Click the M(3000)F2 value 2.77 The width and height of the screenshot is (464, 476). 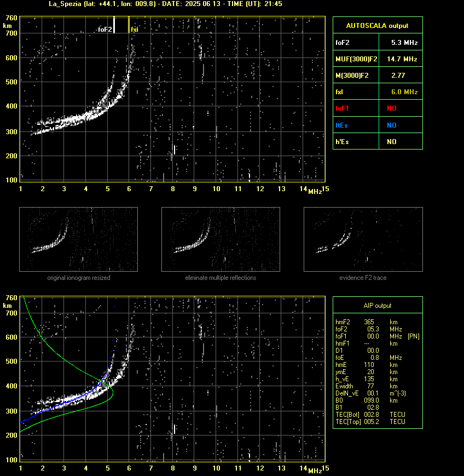[x=398, y=76]
